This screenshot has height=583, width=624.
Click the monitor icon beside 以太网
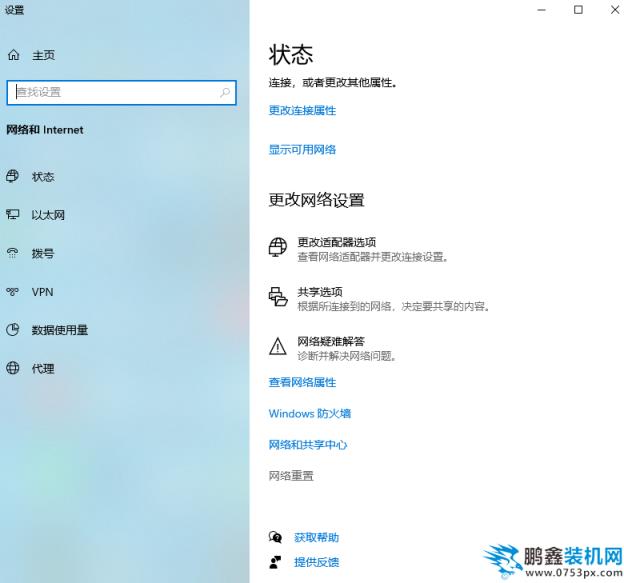point(12,214)
